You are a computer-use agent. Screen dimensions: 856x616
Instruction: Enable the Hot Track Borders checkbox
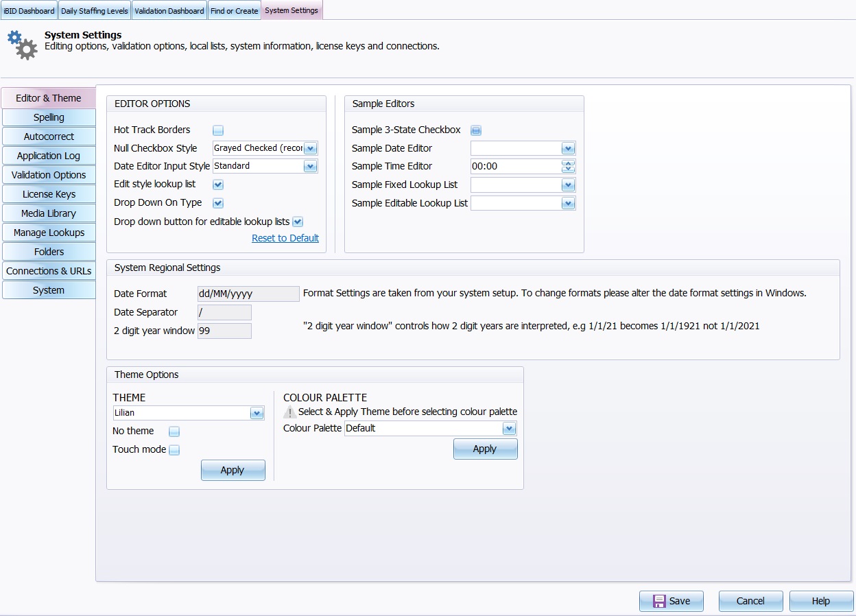coord(218,130)
